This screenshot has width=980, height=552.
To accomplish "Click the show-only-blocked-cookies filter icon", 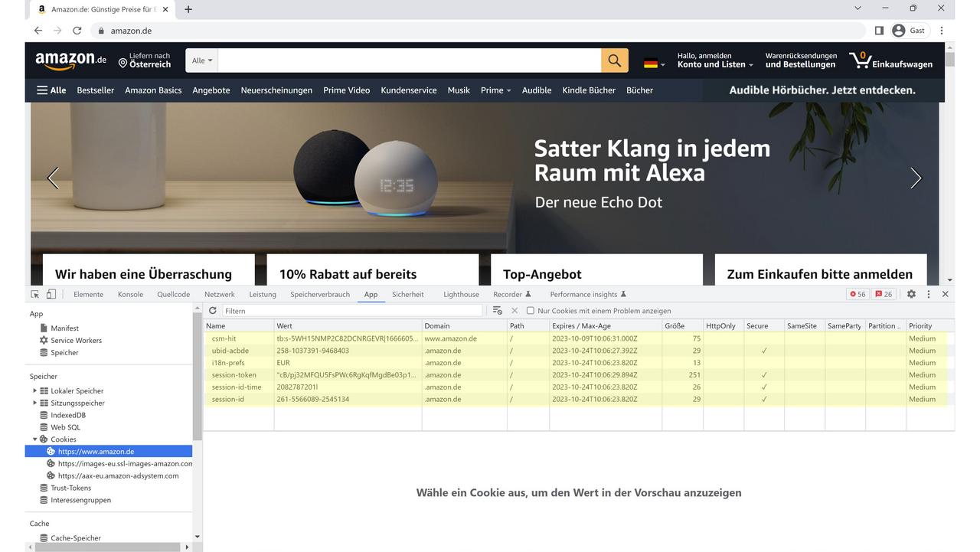I will pos(497,310).
